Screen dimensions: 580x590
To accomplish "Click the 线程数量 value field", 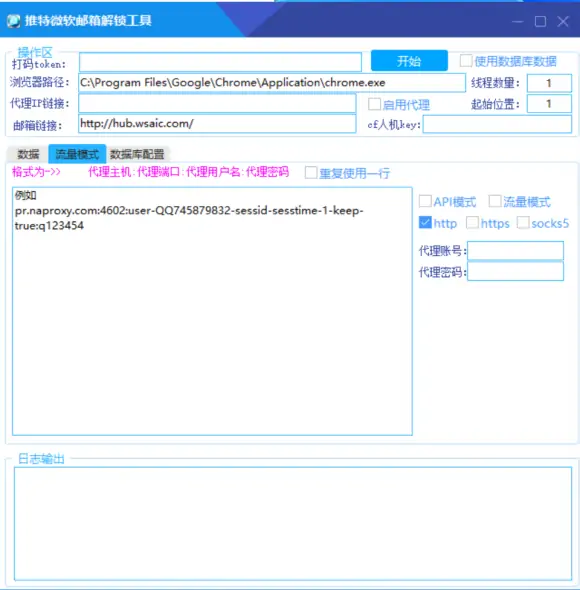I will tap(549, 83).
